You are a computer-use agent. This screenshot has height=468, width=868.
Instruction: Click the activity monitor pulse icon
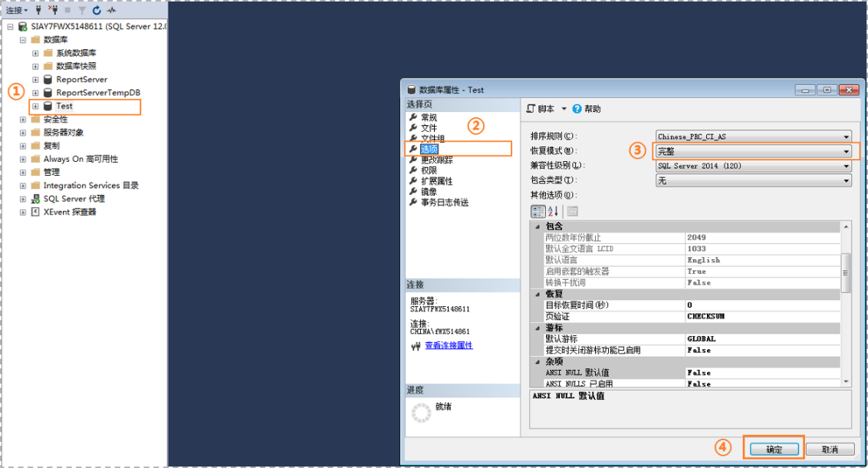tap(111, 10)
